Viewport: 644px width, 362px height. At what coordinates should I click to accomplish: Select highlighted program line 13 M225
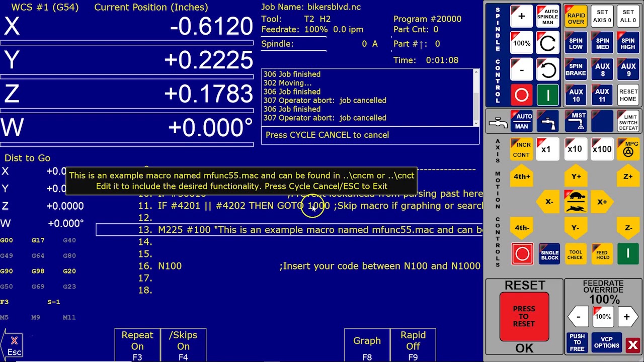(289, 230)
